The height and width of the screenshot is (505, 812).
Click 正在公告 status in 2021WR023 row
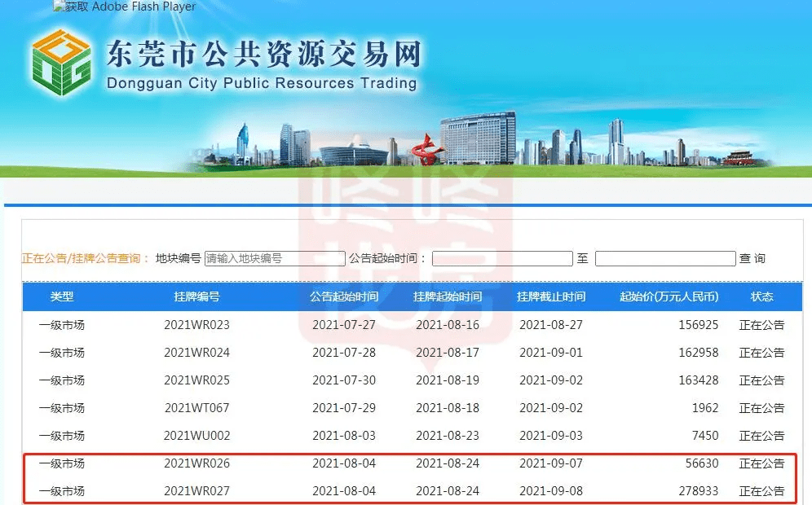[761, 325]
